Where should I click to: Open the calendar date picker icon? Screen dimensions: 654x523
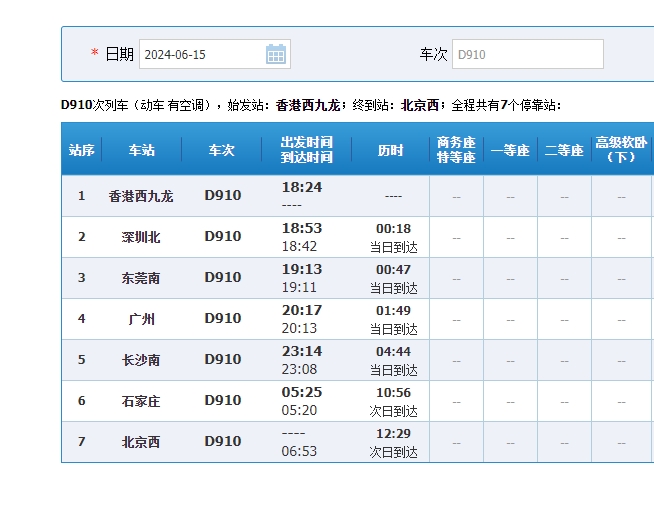click(276, 54)
